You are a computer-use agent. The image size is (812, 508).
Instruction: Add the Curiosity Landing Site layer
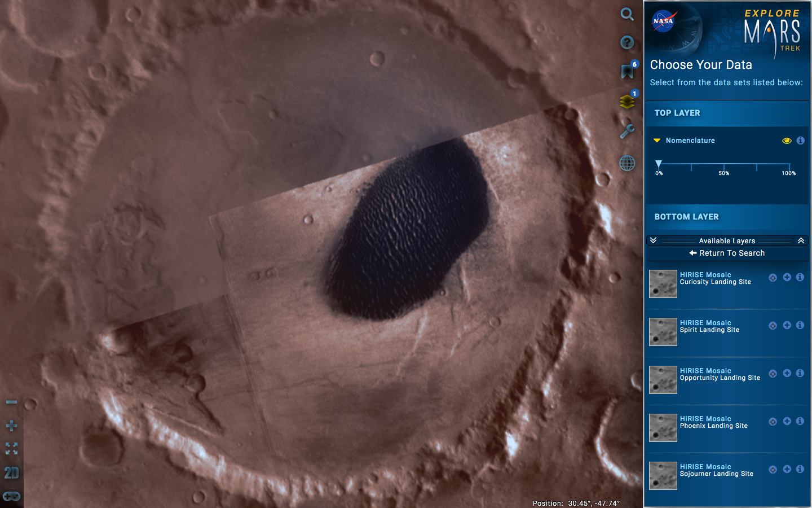click(x=787, y=278)
